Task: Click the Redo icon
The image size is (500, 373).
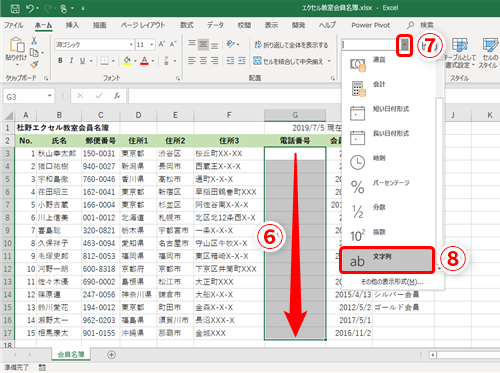Action: click(47, 8)
